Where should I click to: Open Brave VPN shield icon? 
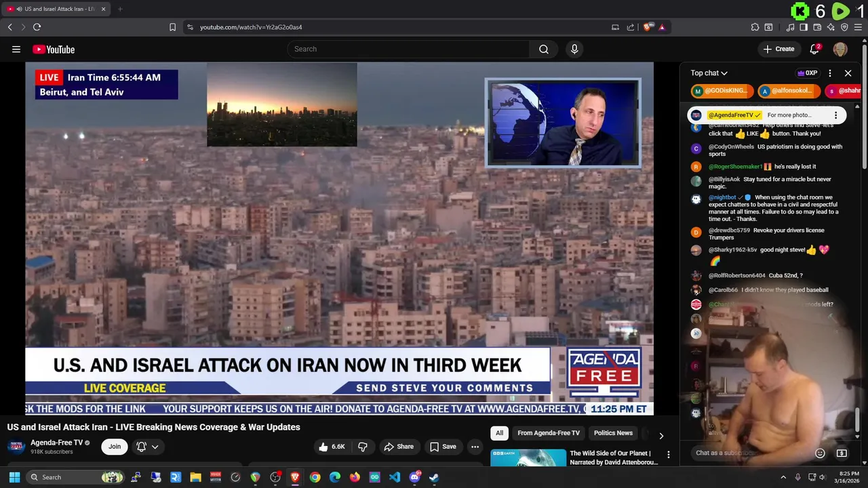coord(844,27)
